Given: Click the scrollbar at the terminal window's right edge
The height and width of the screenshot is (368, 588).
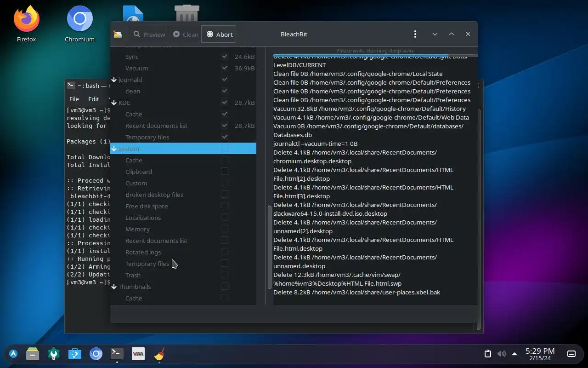Looking at the screenshot, I should tap(478, 219).
